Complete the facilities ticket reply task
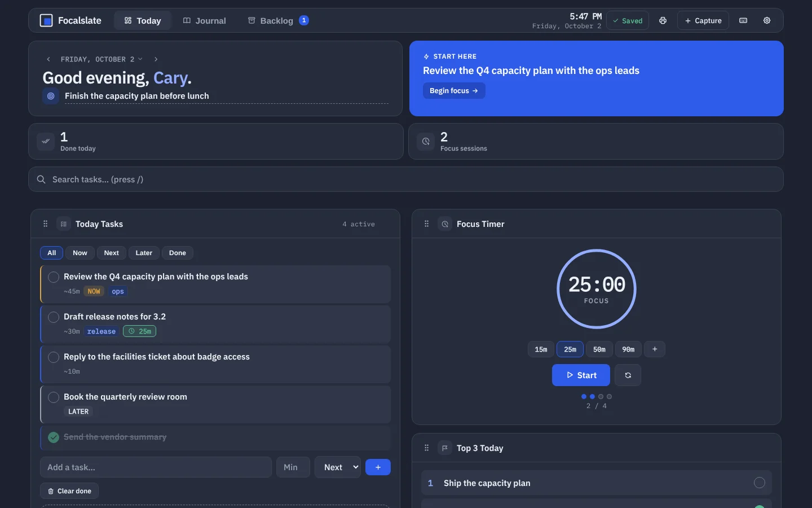 pos(54,357)
